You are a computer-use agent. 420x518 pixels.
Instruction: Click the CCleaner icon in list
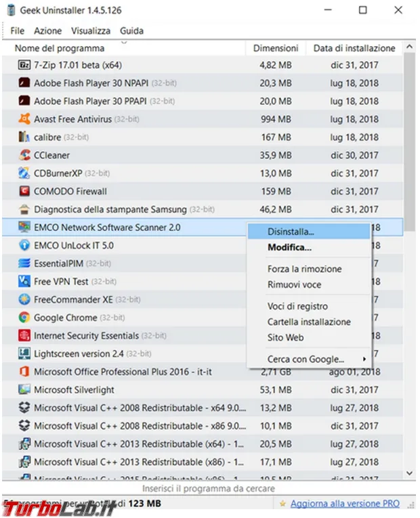pos(24,155)
